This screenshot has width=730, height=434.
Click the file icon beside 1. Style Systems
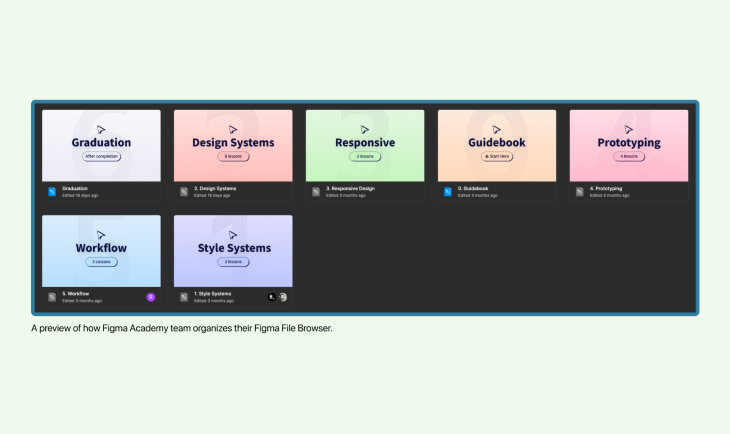tap(184, 297)
